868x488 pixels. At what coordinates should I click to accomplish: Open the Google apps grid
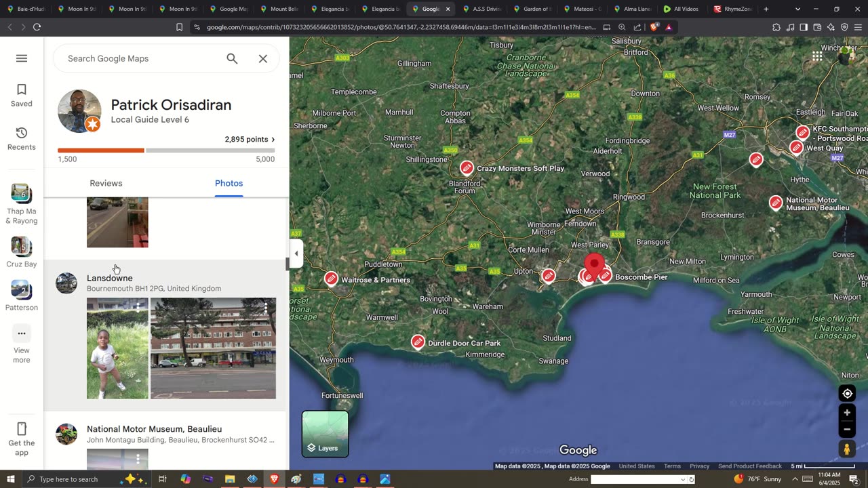[x=817, y=56]
